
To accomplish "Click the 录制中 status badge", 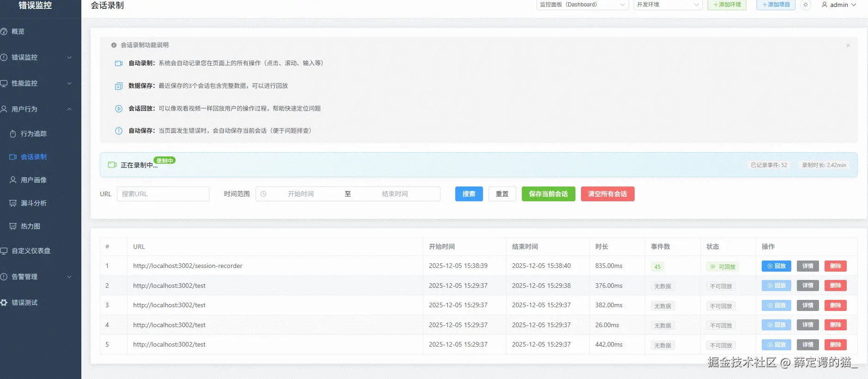I will coord(165,161).
